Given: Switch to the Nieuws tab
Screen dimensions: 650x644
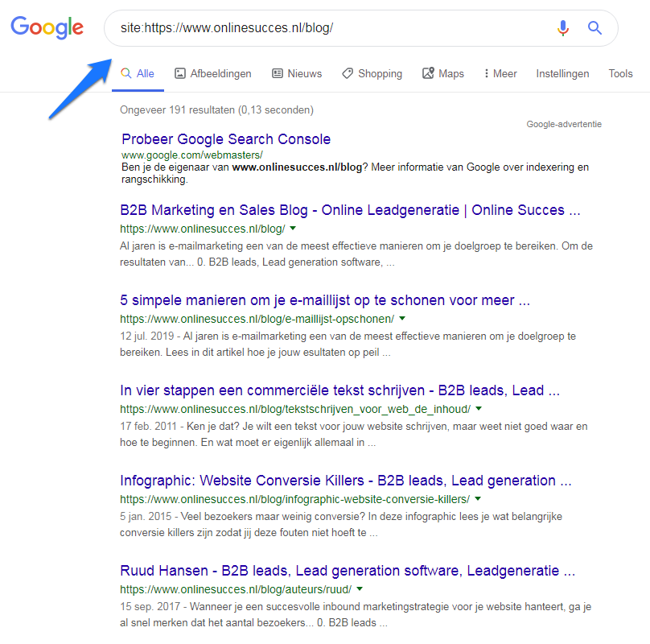Looking at the screenshot, I should pyautogui.click(x=297, y=73).
